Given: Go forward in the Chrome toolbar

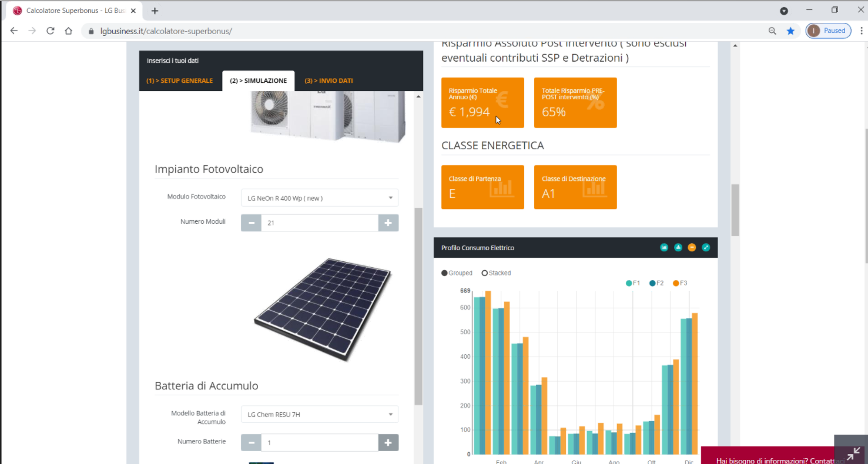Looking at the screenshot, I should 32,31.
